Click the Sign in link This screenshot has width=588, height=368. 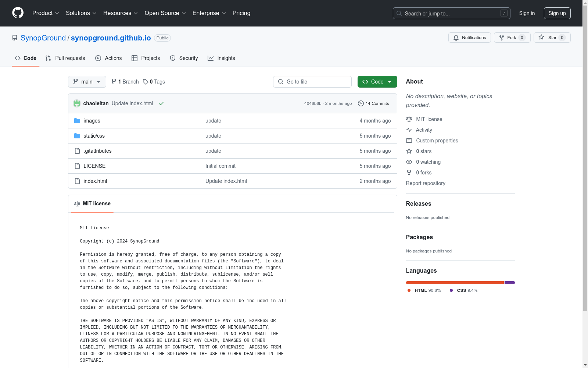(527, 13)
